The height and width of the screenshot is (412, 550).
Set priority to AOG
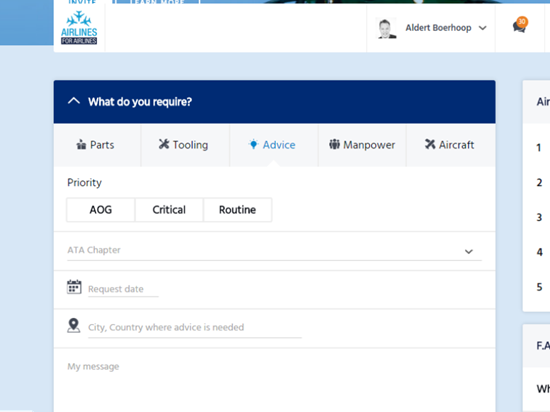[101, 210]
